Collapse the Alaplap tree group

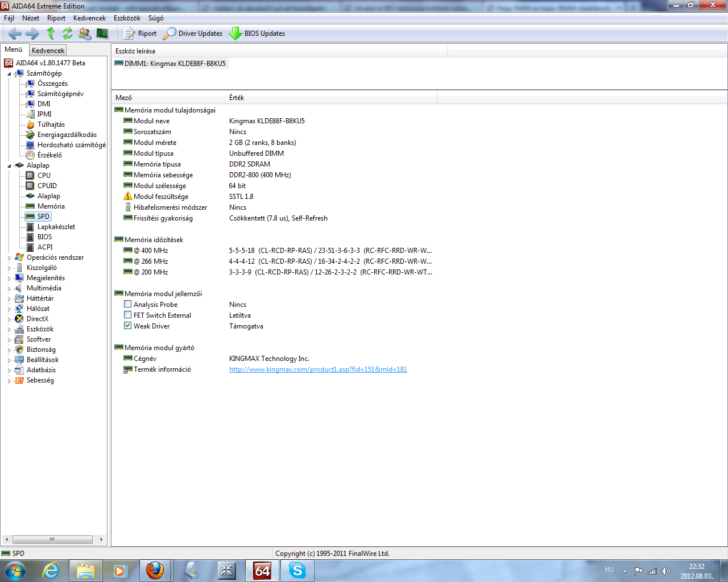coord(9,166)
